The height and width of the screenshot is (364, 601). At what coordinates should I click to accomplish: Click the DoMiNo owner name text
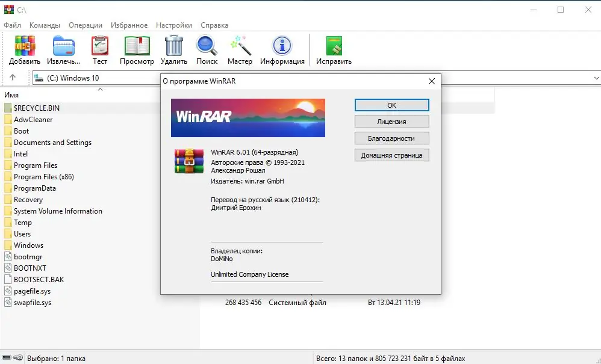222,259
